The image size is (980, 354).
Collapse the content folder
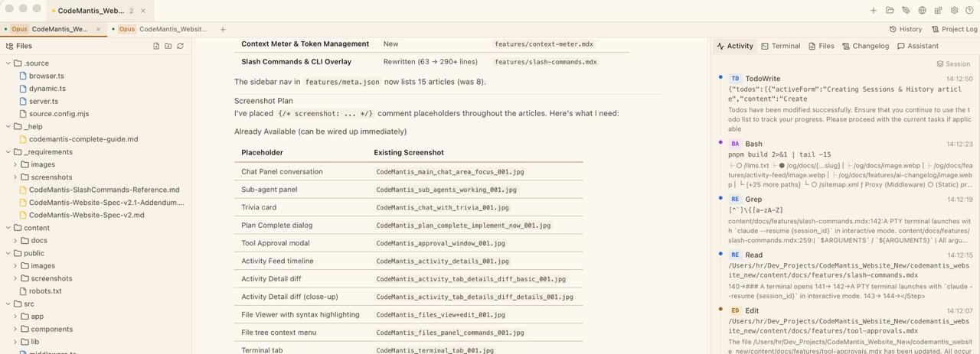(x=8, y=228)
